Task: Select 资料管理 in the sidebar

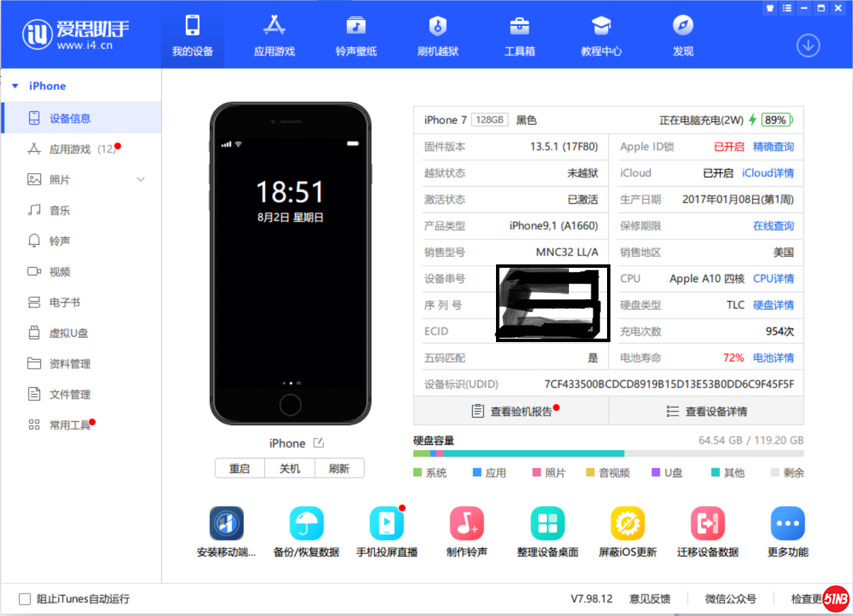Action: (x=82, y=363)
